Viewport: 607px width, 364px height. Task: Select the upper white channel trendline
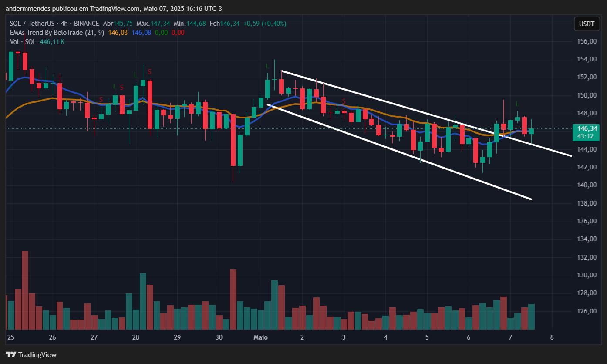pyautogui.click(x=426, y=113)
